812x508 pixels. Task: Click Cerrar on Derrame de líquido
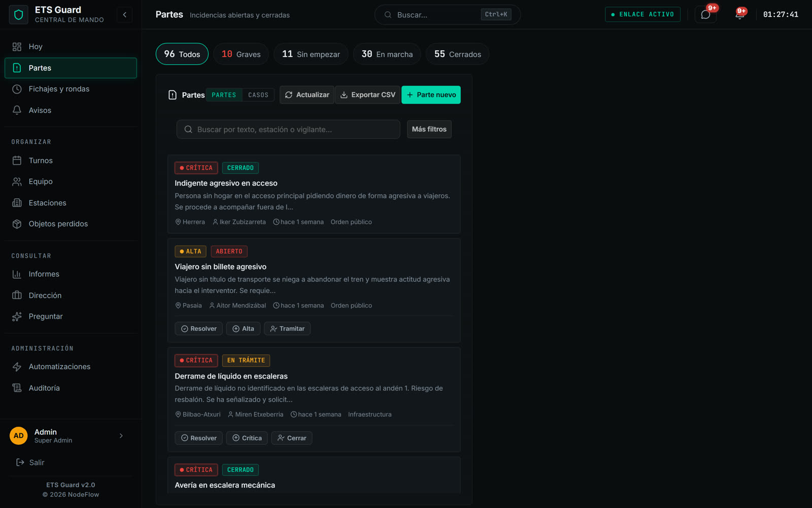tap(292, 438)
